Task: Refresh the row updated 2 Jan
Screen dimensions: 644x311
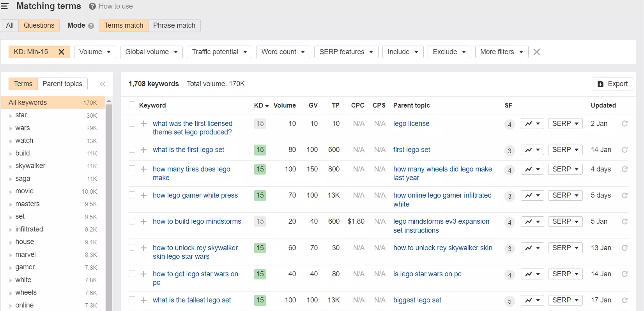Action: coord(625,124)
